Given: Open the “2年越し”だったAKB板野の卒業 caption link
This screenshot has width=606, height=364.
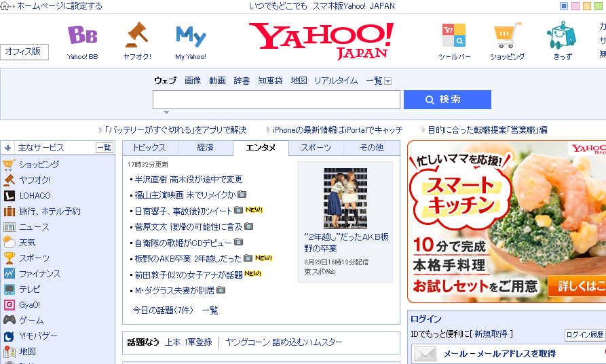Looking at the screenshot, I should (346, 243).
